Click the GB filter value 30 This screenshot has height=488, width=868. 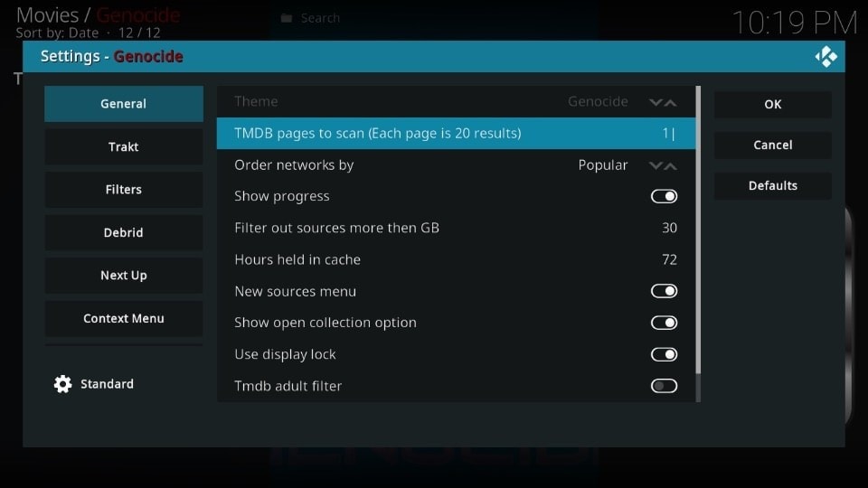669,228
